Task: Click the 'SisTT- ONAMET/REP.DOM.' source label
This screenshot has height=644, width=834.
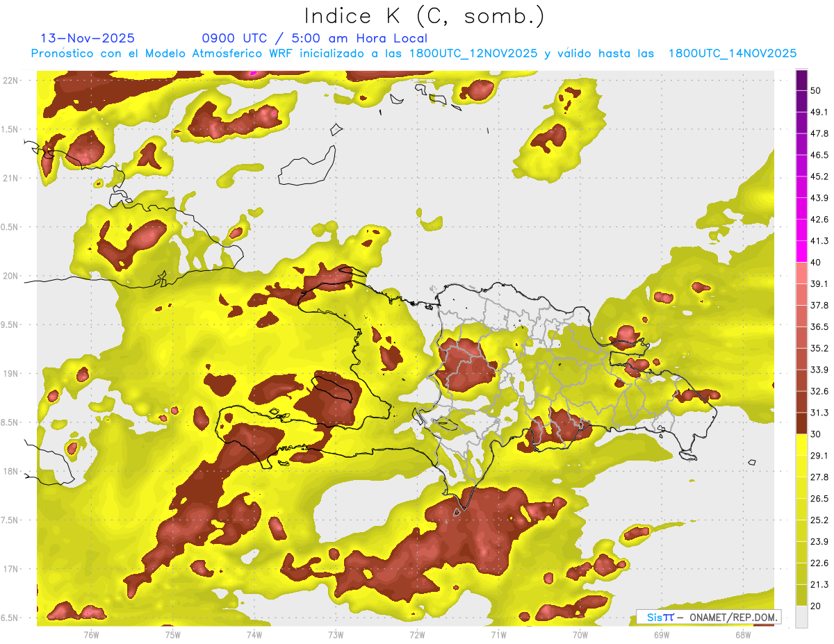Action: [709, 617]
